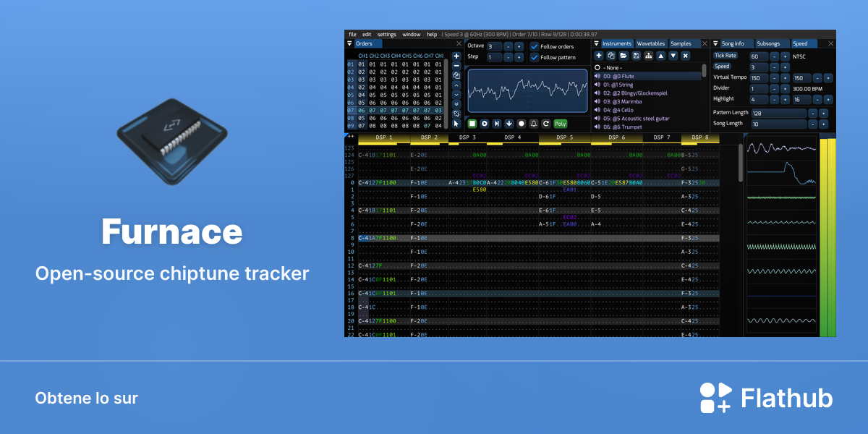Screen dimensions: 868x434
Task: Collapse the Orders panel with its triangle
Action: [x=349, y=43]
